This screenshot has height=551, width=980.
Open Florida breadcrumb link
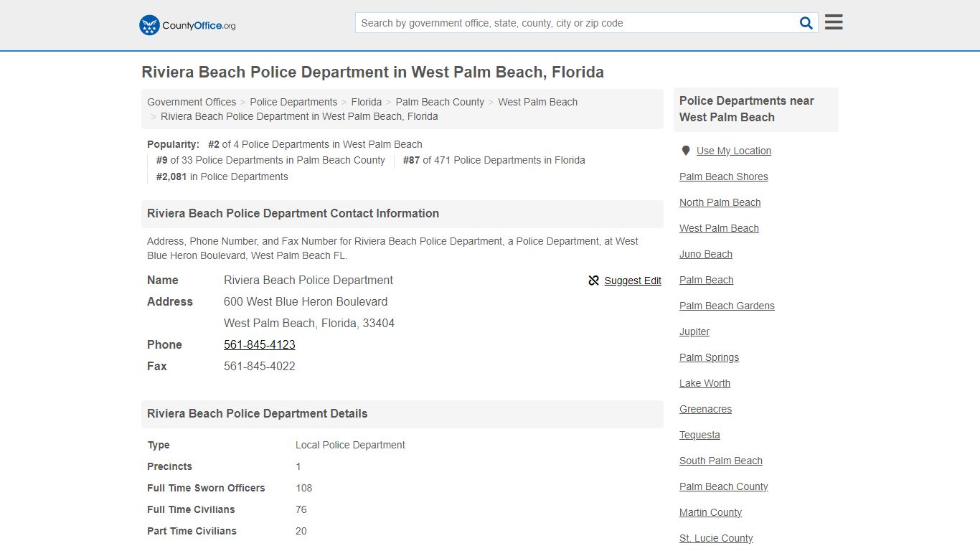[367, 102]
